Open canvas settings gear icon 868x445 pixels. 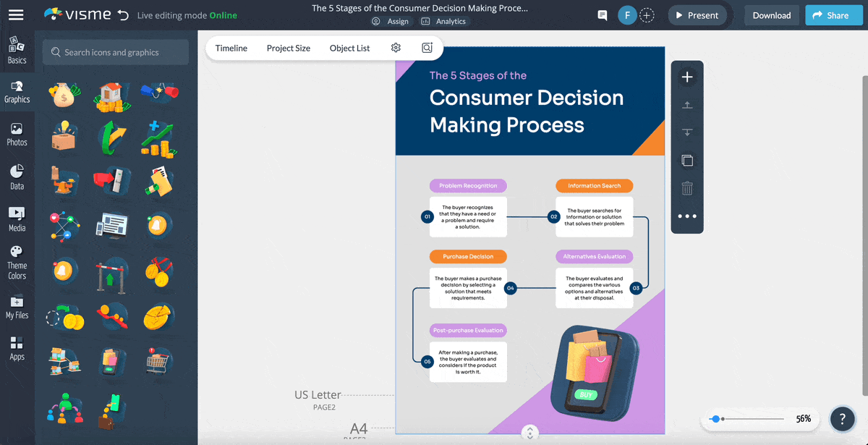396,48
